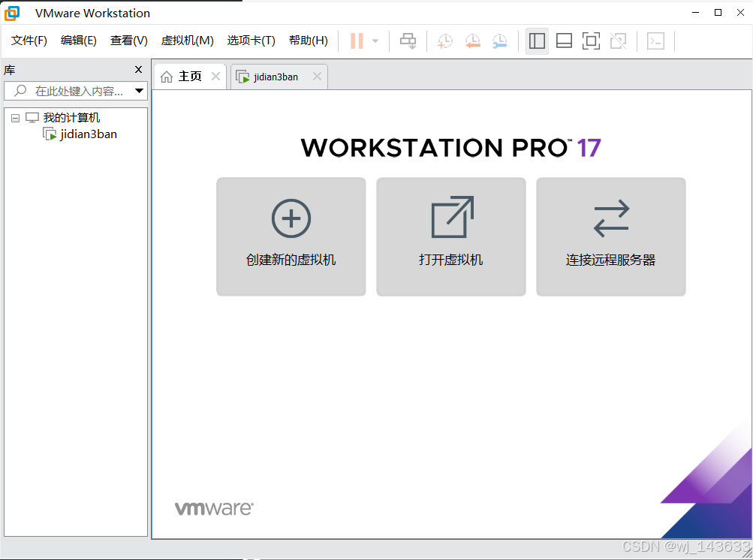This screenshot has width=753, height=560.
Task: Click the magnifier search icon in the library
Action: pos(20,90)
